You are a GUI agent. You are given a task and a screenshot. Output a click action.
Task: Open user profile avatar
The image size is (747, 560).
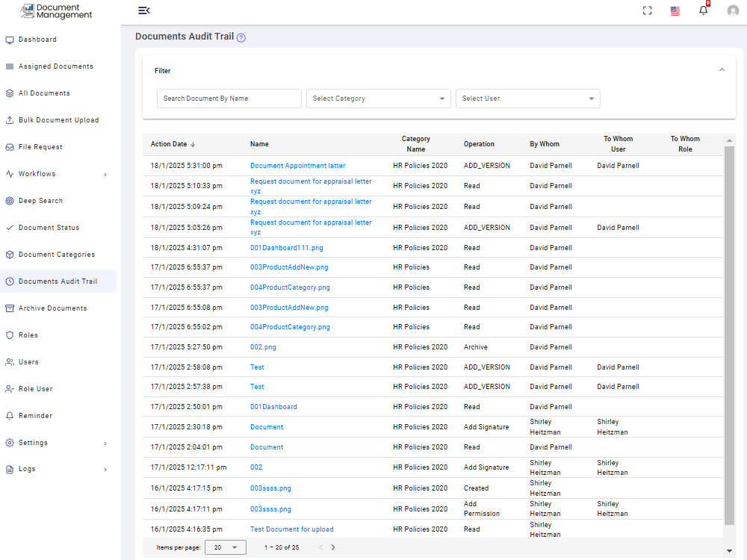click(733, 10)
